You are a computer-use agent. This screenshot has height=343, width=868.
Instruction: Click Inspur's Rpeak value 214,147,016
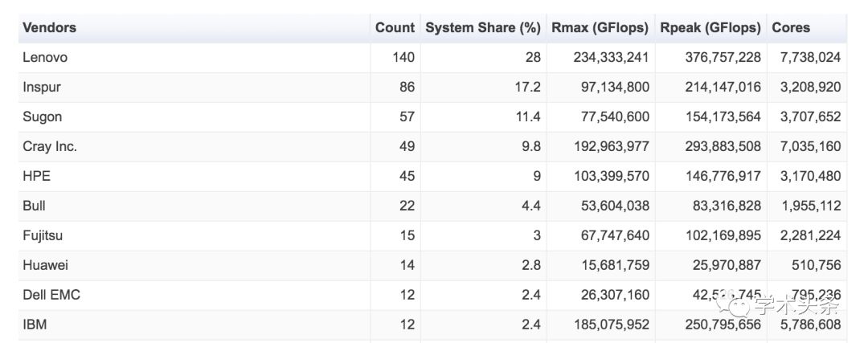coord(723,87)
